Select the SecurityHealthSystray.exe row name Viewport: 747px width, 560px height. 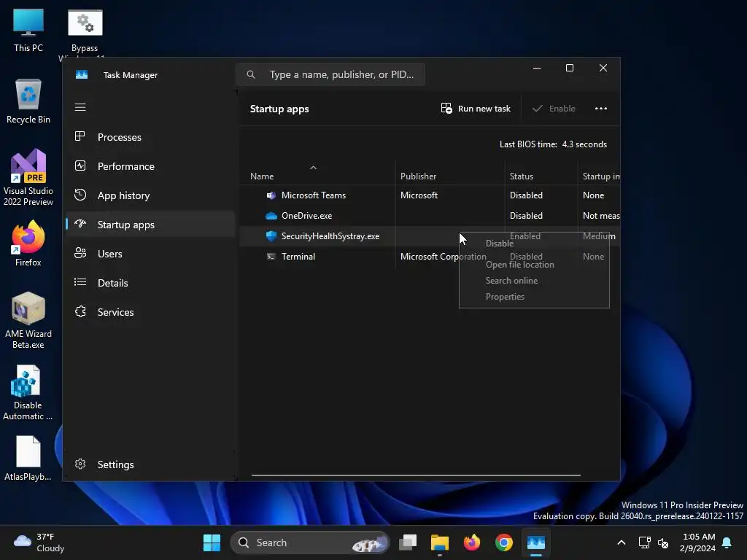coord(330,236)
